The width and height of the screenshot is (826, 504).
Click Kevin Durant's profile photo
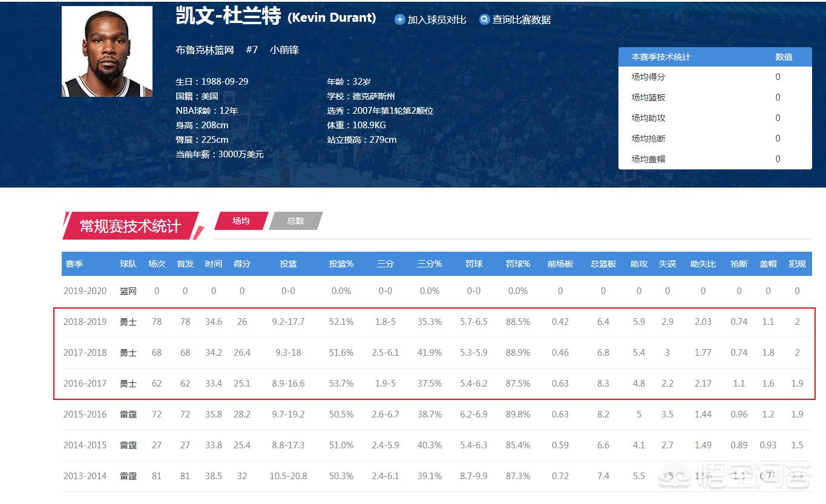tap(107, 51)
